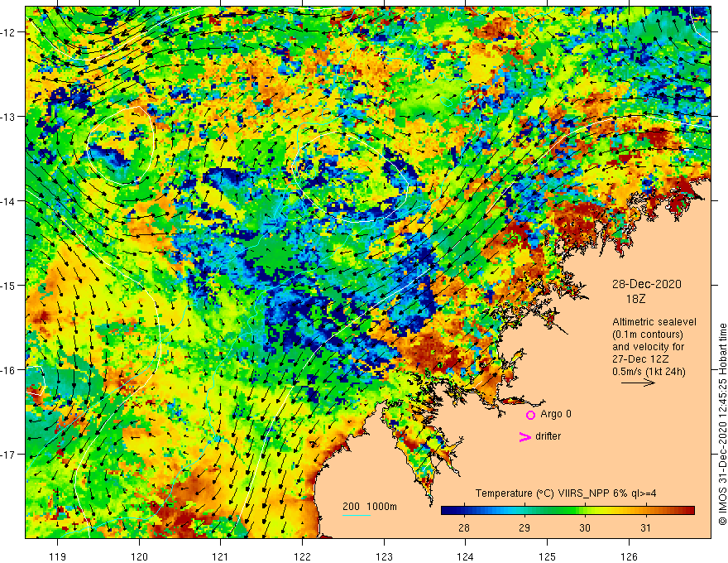Image resolution: width=728 pixels, height=563 pixels.
Task: Click the 'drifter' legend label
Action: (x=548, y=436)
